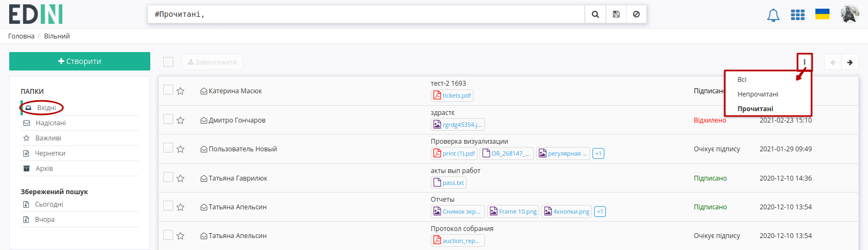Viewport: 868px width, 250px height.
Task: Star the Протокол собрания message row
Action: click(x=181, y=236)
